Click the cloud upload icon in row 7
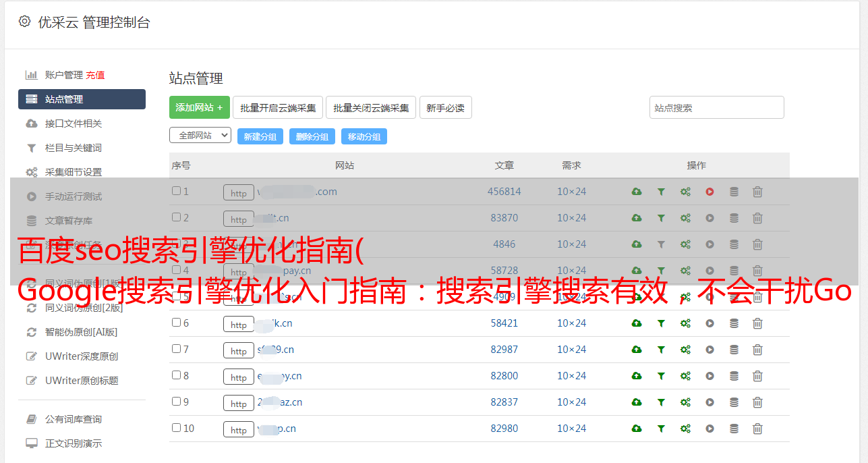This screenshot has height=463, width=868. pos(637,350)
